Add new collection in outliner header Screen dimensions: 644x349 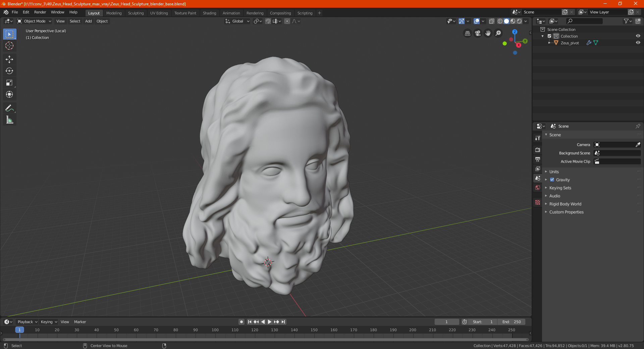638,21
